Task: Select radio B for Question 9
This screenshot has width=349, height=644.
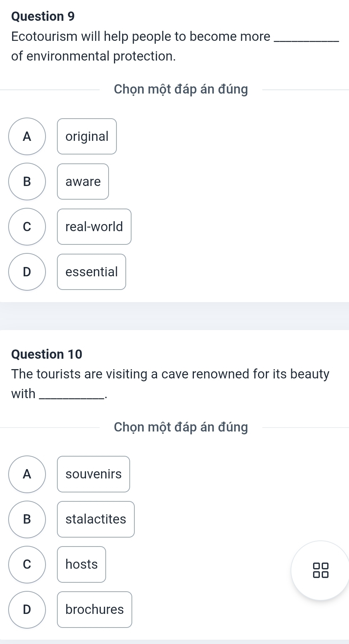Action: [27, 181]
